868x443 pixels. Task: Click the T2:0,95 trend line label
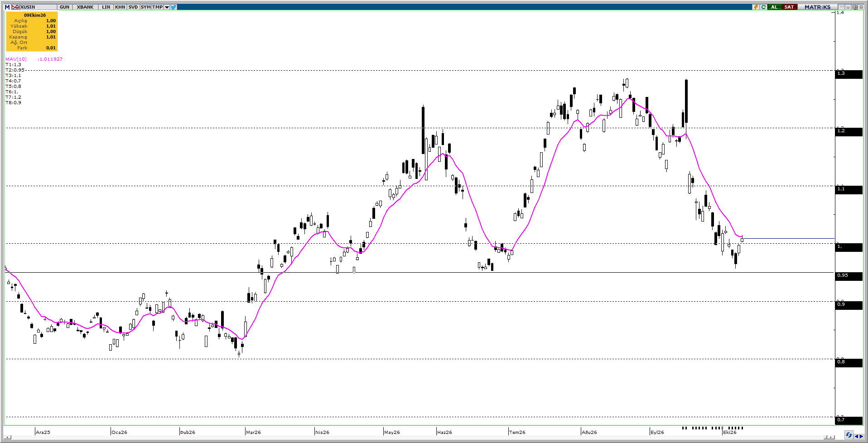click(x=15, y=70)
